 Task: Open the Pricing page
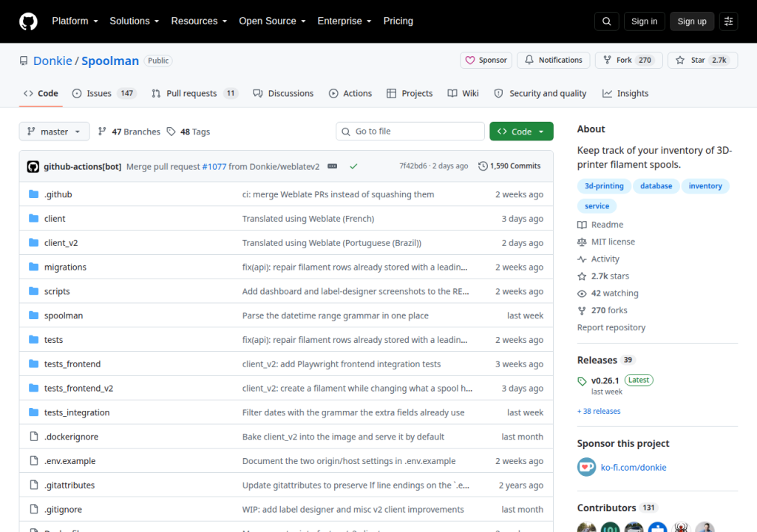pos(398,21)
